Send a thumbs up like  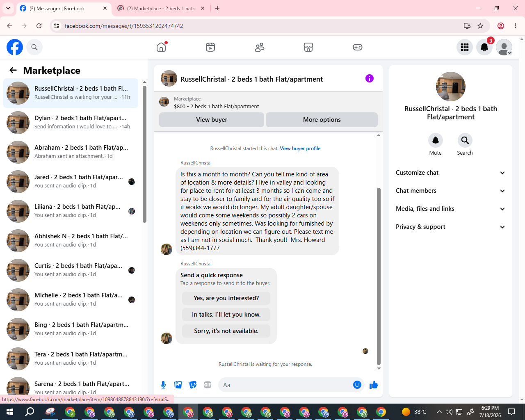tap(374, 385)
